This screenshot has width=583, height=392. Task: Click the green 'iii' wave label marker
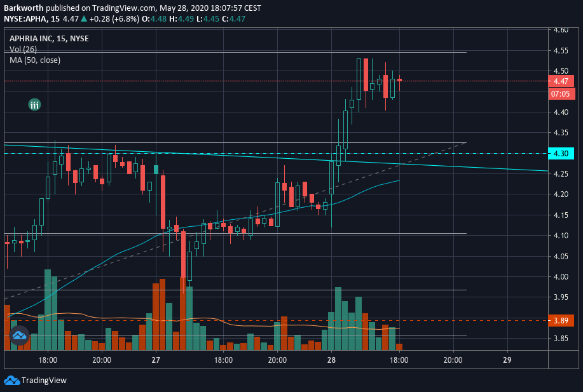(34, 105)
